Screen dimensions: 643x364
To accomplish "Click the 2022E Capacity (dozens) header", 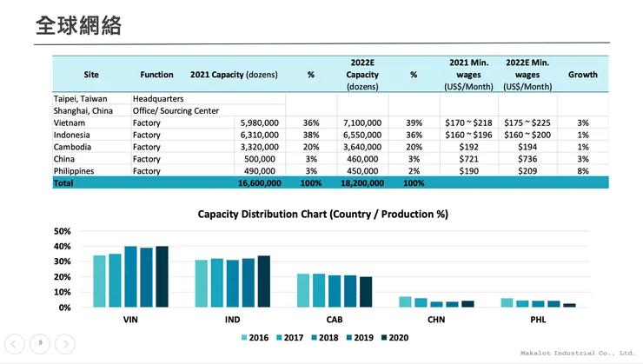I will (x=362, y=75).
